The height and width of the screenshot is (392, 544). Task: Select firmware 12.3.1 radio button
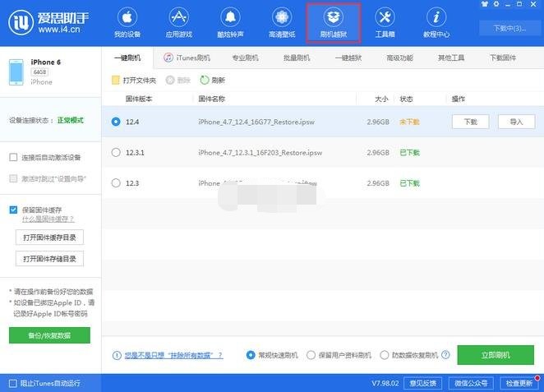pos(115,152)
